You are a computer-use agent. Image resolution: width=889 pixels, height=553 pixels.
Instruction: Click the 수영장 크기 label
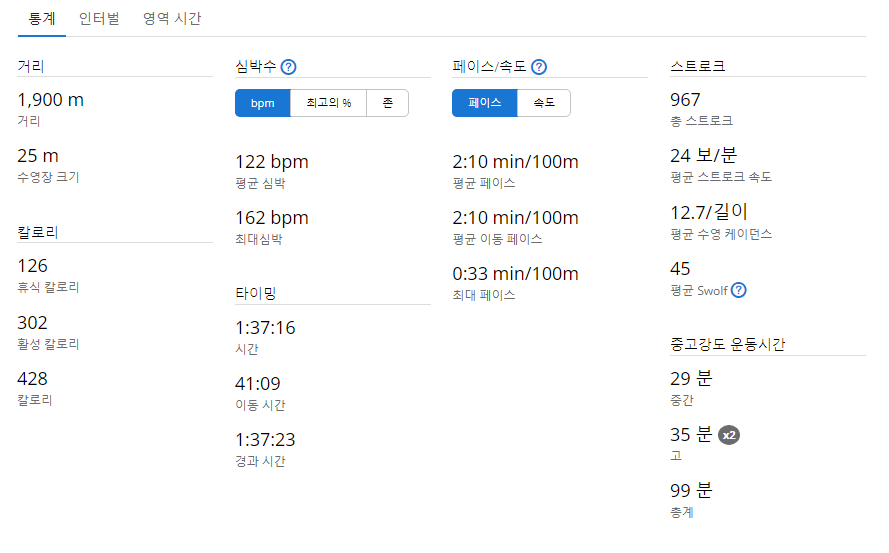click(48, 178)
